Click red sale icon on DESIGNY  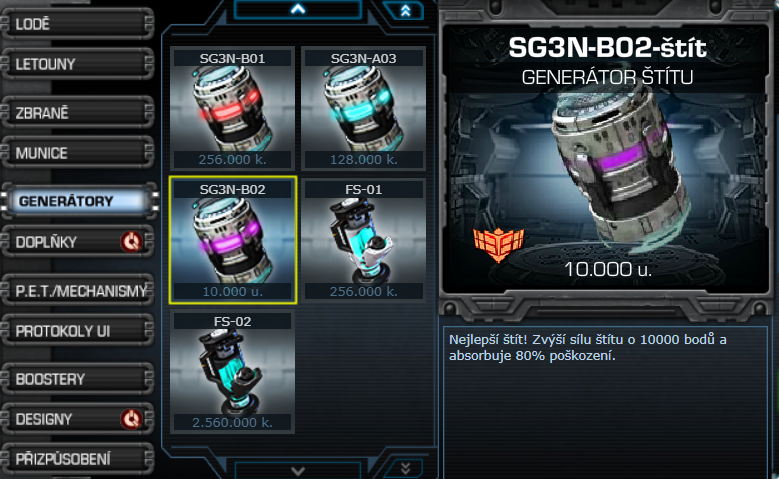click(x=132, y=419)
